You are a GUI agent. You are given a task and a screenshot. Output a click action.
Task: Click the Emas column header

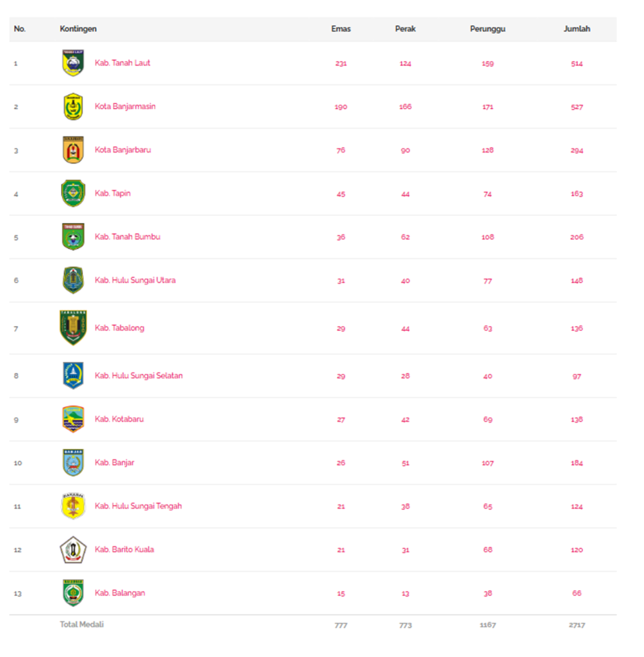click(341, 29)
